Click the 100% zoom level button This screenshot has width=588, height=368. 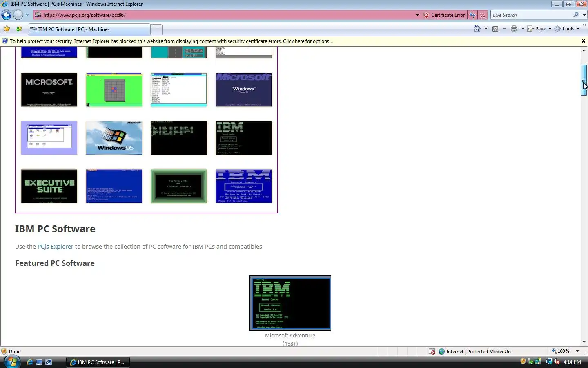561,351
